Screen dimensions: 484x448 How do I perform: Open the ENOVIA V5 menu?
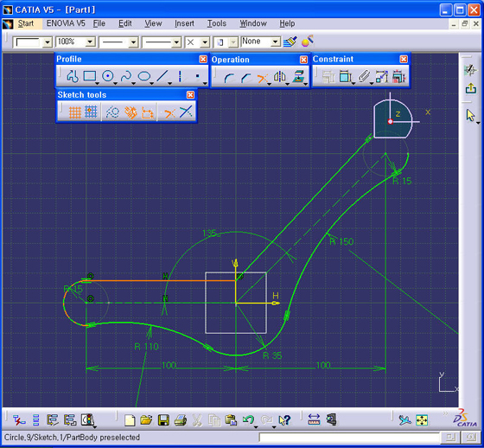coord(66,23)
